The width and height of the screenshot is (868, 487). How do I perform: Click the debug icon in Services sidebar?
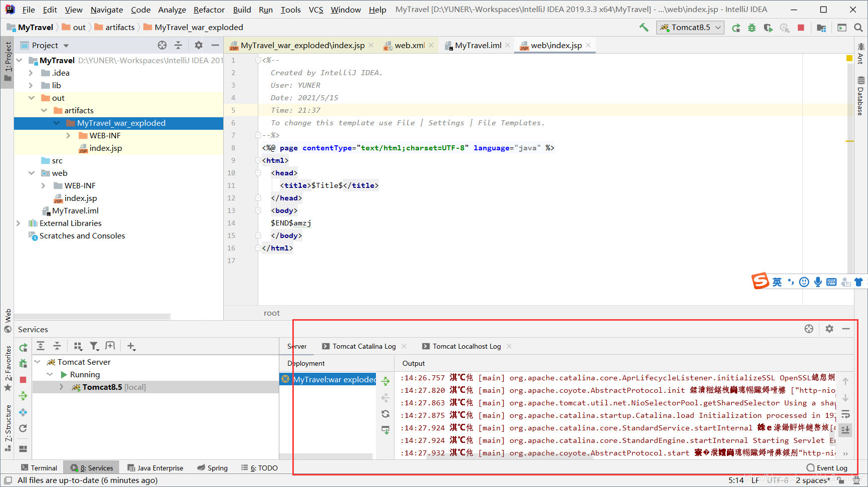(x=23, y=364)
